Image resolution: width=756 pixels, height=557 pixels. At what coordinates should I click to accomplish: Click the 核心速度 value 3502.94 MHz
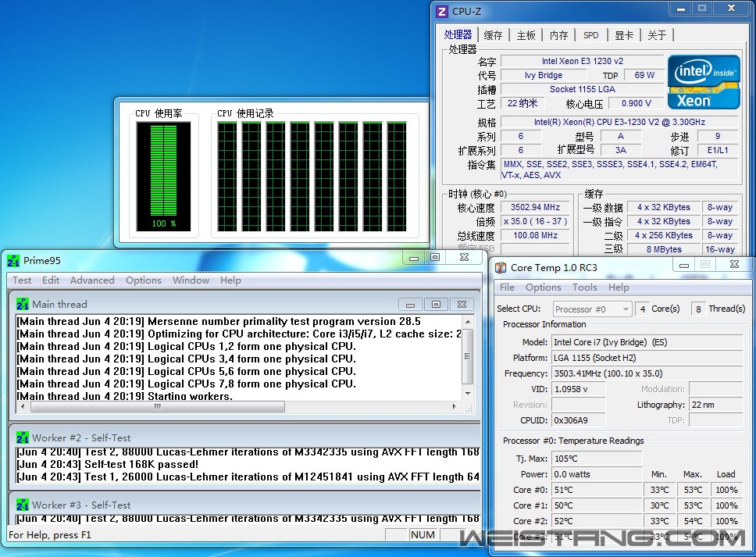pyautogui.click(x=535, y=207)
